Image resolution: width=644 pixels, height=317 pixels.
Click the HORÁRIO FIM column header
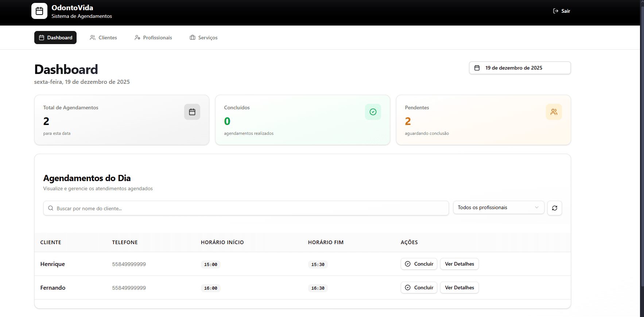click(x=326, y=242)
